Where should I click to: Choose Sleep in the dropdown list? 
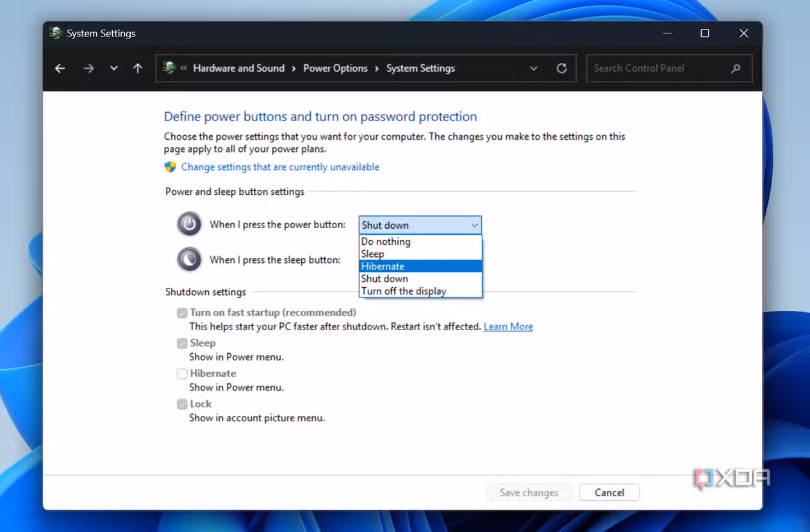tap(420, 254)
